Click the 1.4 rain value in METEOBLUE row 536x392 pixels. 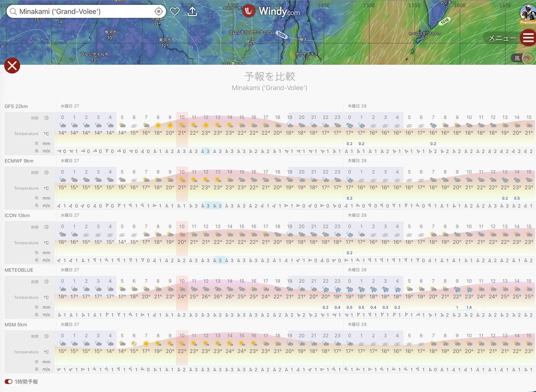click(x=469, y=307)
